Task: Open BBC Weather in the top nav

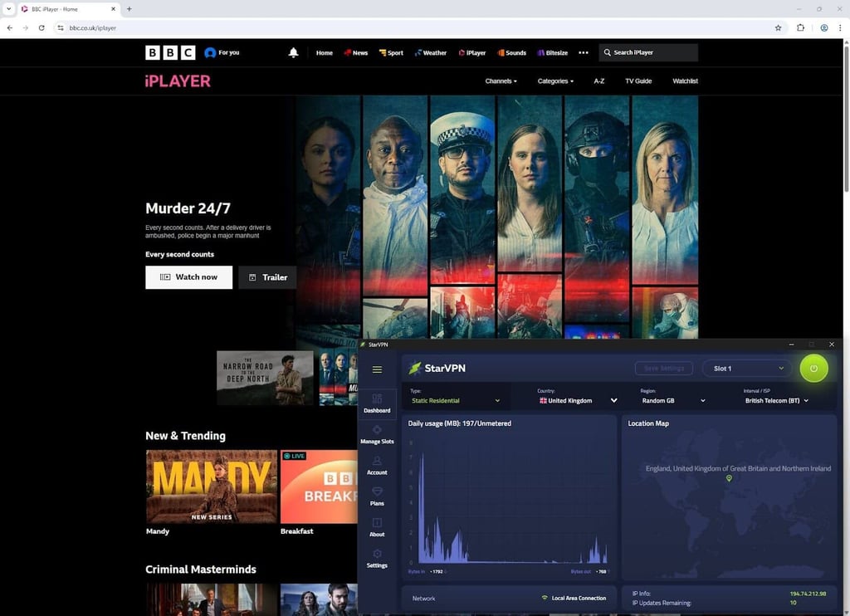Action: point(431,52)
